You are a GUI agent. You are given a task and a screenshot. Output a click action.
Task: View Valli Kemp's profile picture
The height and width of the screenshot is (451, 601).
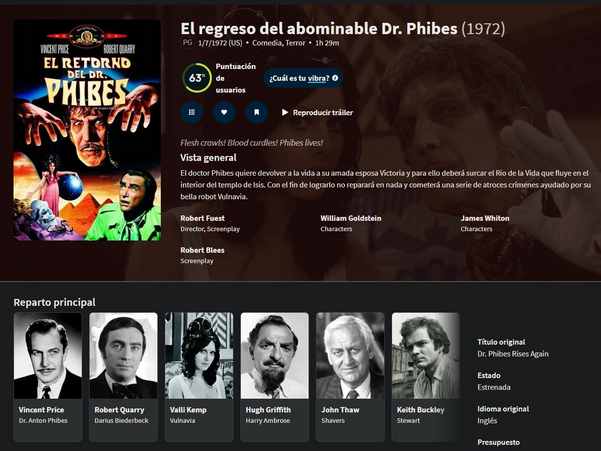[199, 356]
